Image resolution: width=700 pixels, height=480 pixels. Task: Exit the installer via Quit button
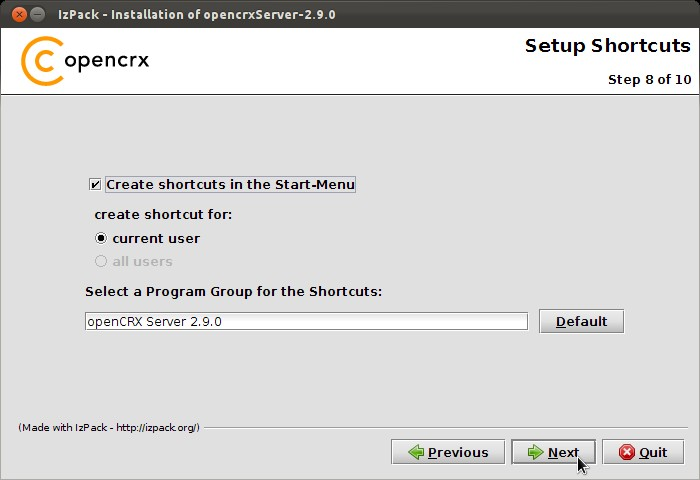pyautogui.click(x=643, y=452)
